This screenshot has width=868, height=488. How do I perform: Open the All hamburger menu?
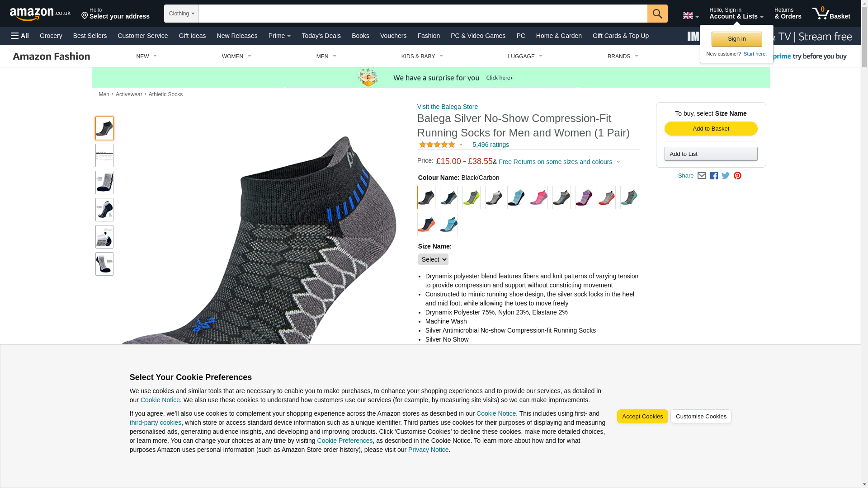pyautogui.click(x=20, y=36)
